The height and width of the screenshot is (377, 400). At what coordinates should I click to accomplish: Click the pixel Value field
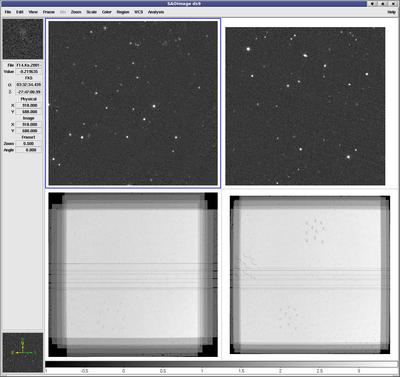point(29,71)
